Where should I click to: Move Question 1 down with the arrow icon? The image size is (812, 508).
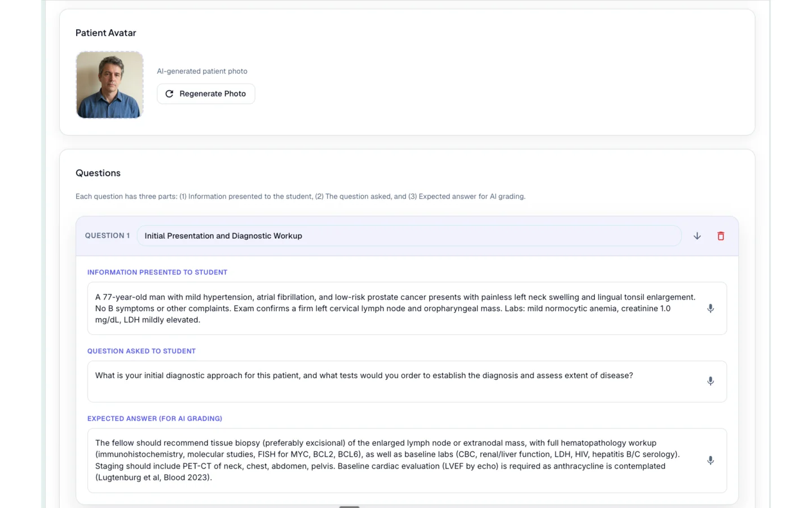697,236
